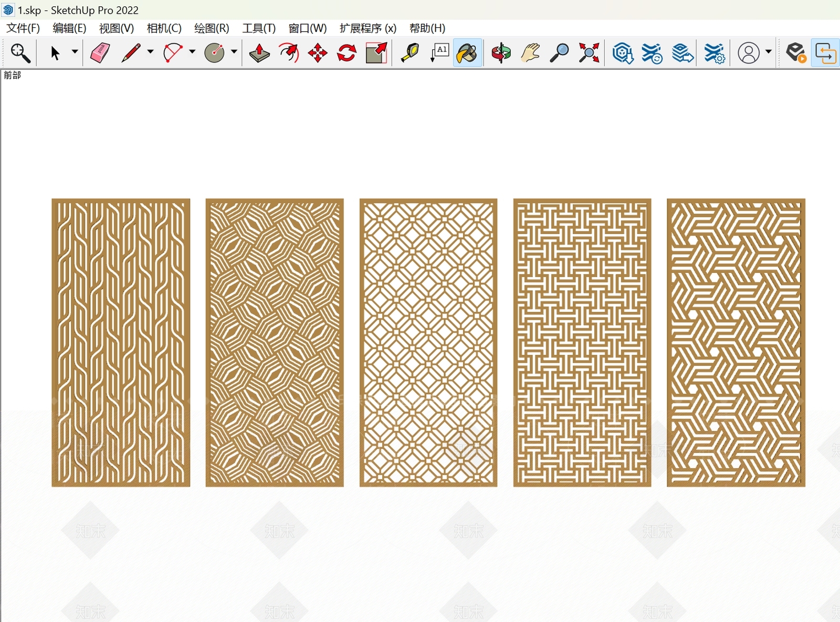
Task: Open the 文件(F) menu
Action: 23,28
